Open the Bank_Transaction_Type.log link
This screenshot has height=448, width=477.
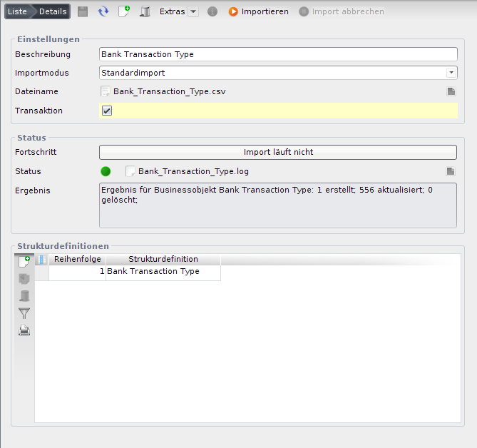click(193, 171)
